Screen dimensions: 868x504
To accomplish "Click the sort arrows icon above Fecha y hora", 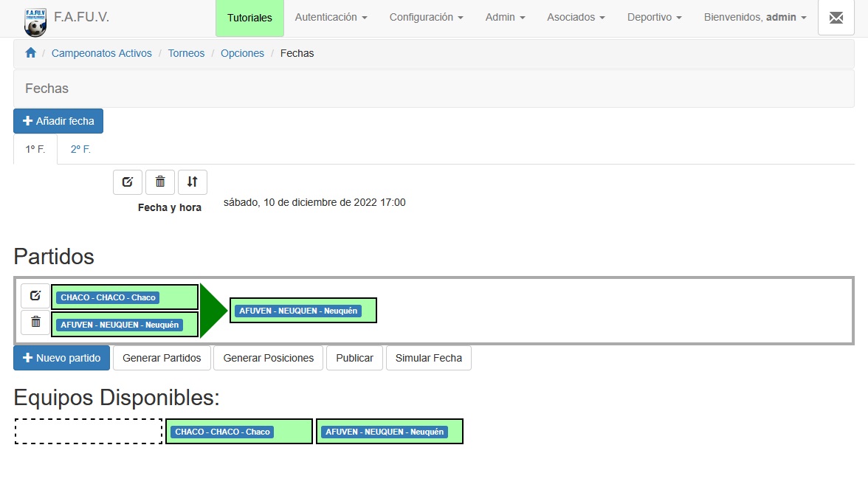I will point(192,182).
